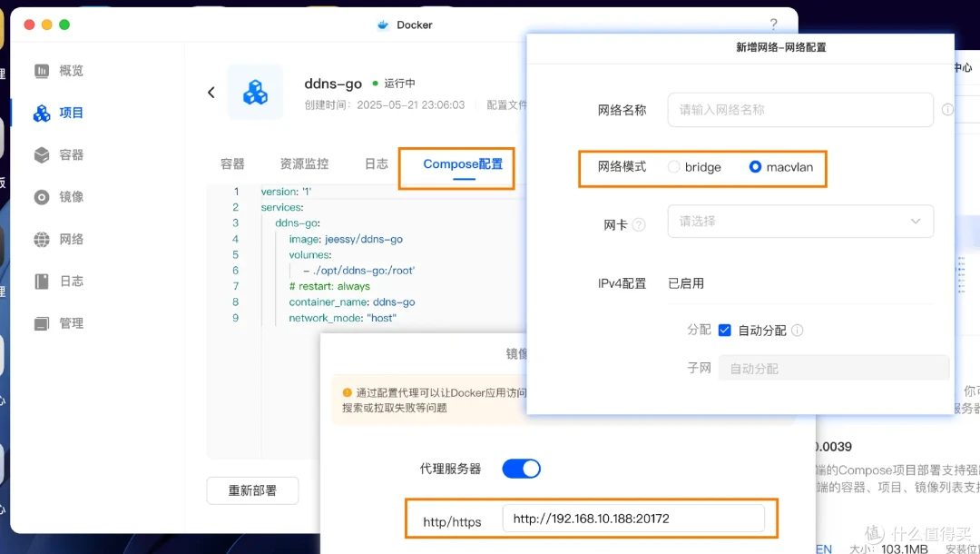Click the orange warning icon in proxy notice
Viewport: 980px width, 554px height.
click(x=347, y=392)
